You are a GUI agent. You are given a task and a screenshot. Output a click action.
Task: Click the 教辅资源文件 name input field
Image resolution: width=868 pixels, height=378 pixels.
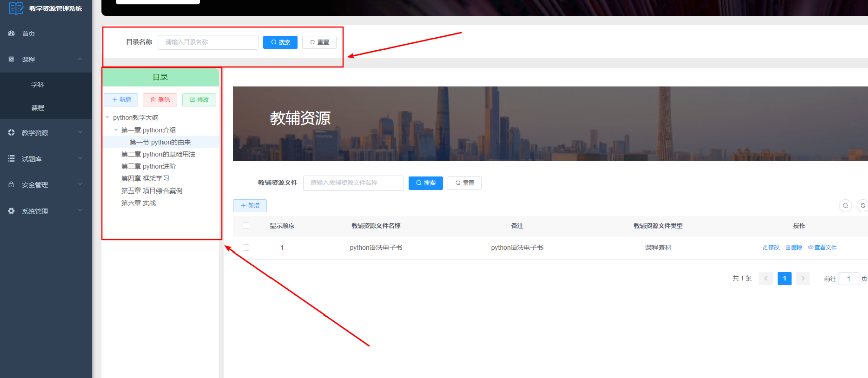(x=353, y=183)
